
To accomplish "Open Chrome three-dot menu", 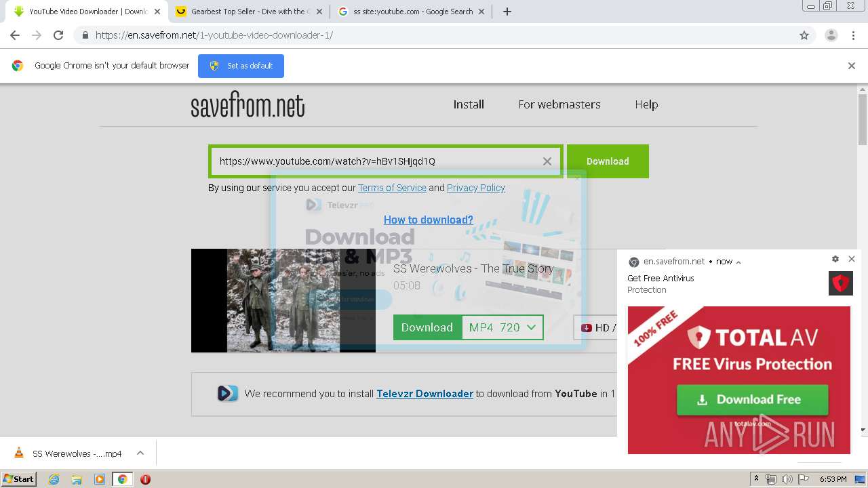I will 853,35.
